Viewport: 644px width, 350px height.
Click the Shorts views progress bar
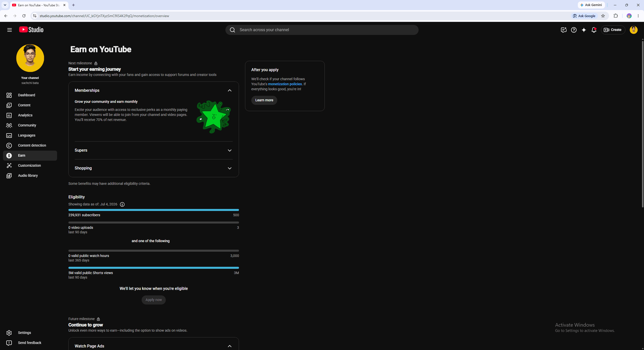[x=153, y=268]
